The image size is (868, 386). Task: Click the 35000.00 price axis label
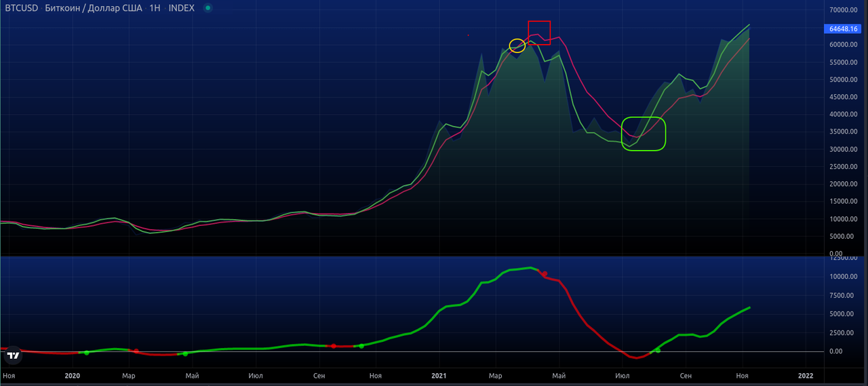tap(844, 132)
